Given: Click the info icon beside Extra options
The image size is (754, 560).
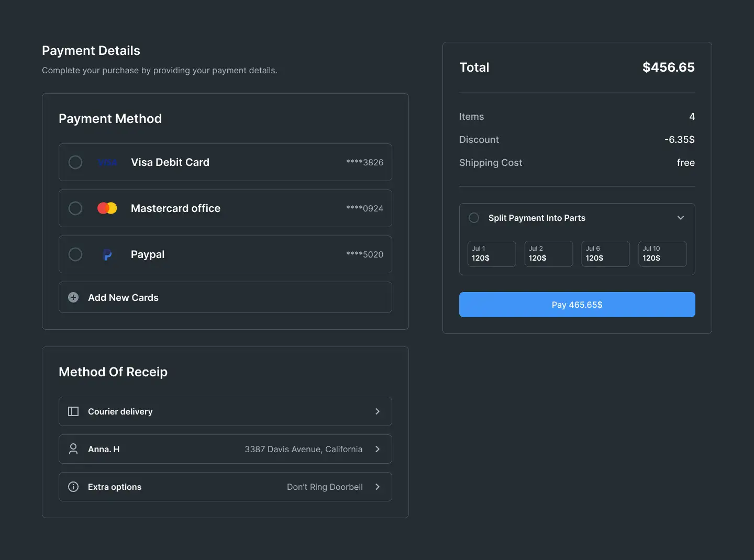Looking at the screenshot, I should coord(73,487).
